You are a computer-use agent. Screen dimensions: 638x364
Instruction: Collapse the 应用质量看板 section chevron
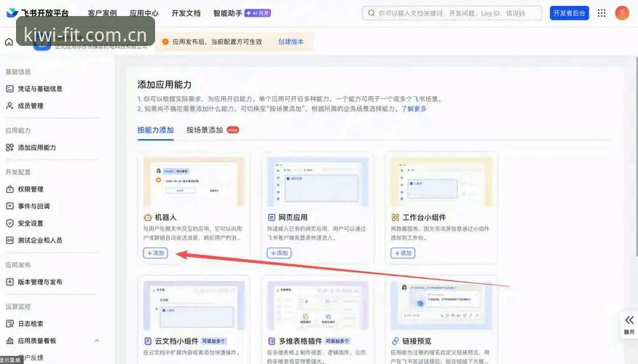click(97, 341)
